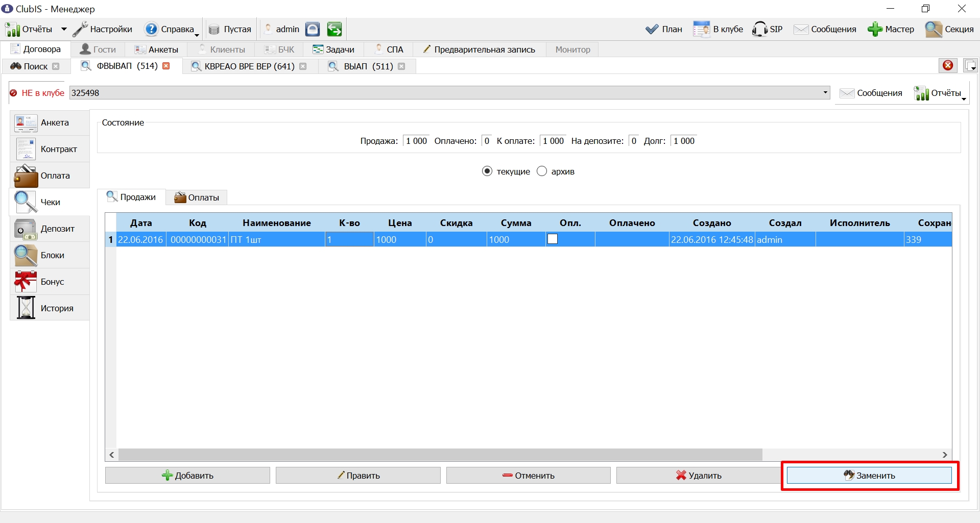Click the horizontal scrollbar right arrow
This screenshot has height=523, width=980.
tap(945, 455)
